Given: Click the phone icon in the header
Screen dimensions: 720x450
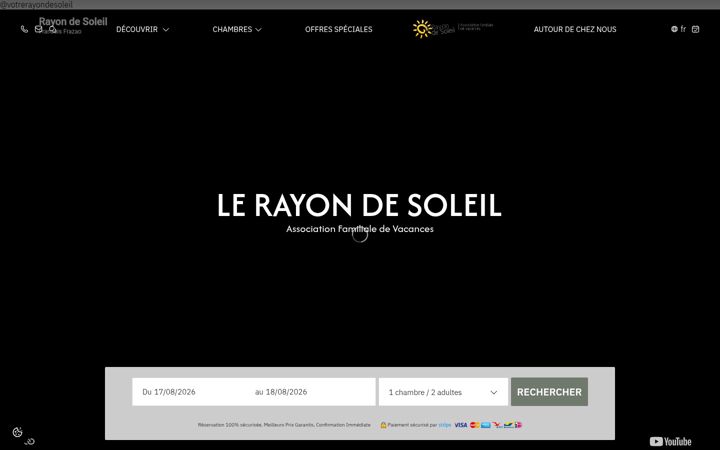Looking at the screenshot, I should tap(24, 29).
